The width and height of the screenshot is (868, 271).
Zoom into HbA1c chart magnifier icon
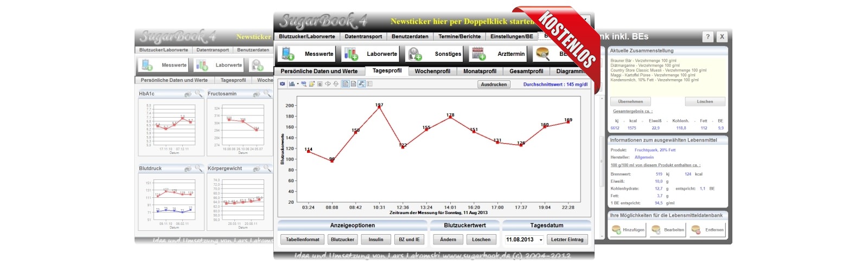coord(199,94)
